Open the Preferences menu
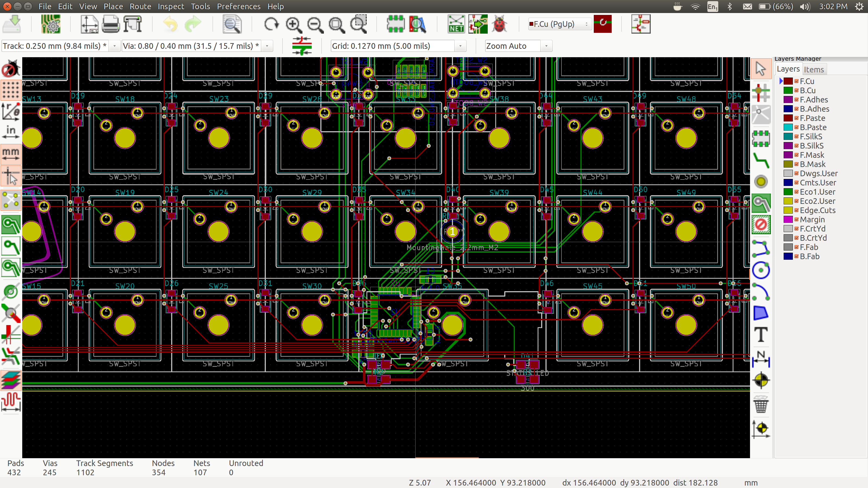Image resolution: width=868 pixels, height=488 pixels. (239, 7)
